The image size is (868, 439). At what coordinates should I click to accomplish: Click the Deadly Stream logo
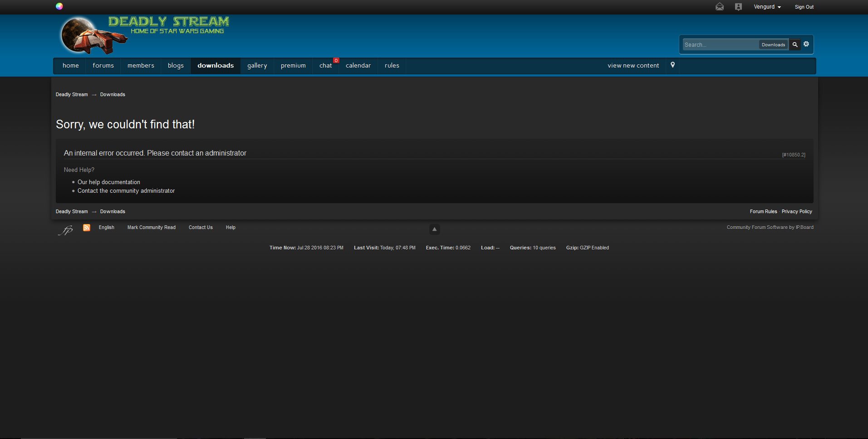pyautogui.click(x=145, y=35)
